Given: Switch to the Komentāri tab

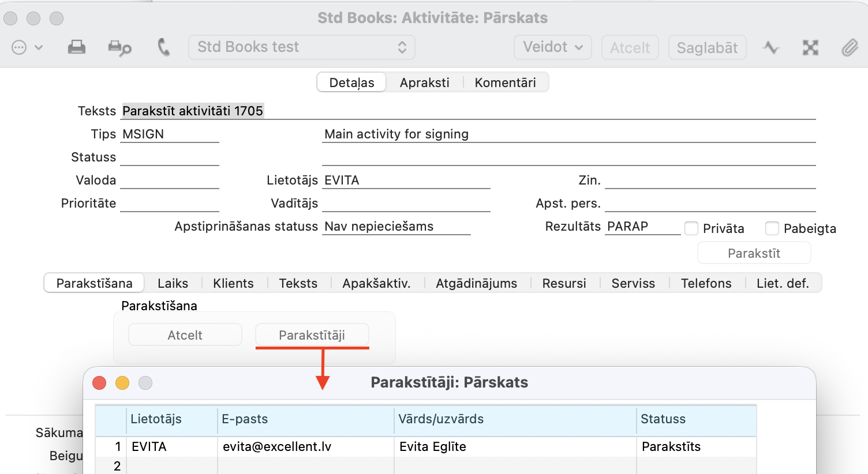Looking at the screenshot, I should [x=505, y=82].
